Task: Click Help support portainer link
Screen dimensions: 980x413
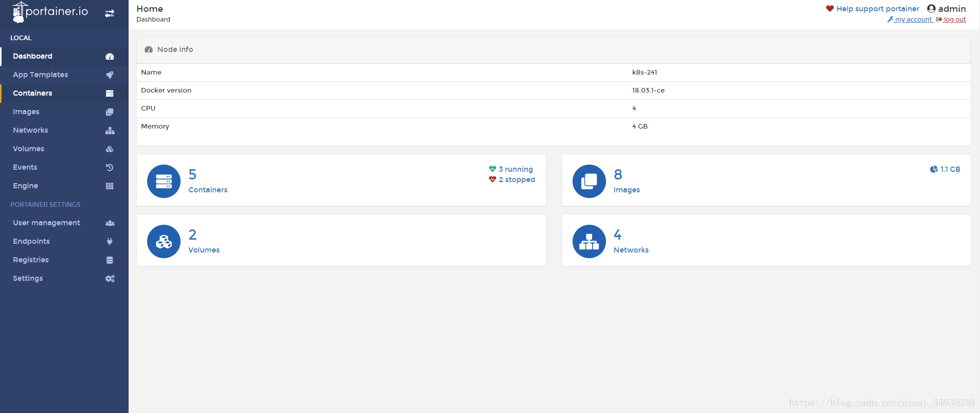Action: tap(878, 9)
